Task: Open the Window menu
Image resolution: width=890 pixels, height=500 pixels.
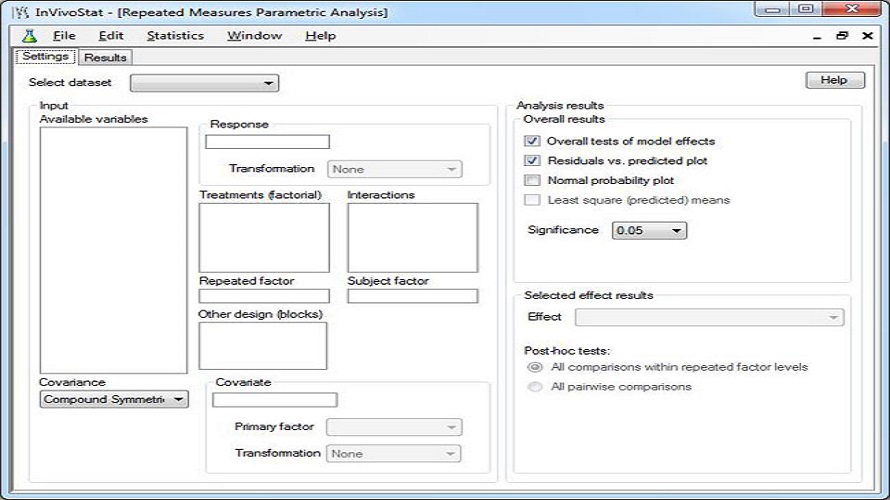Action: coord(254,36)
